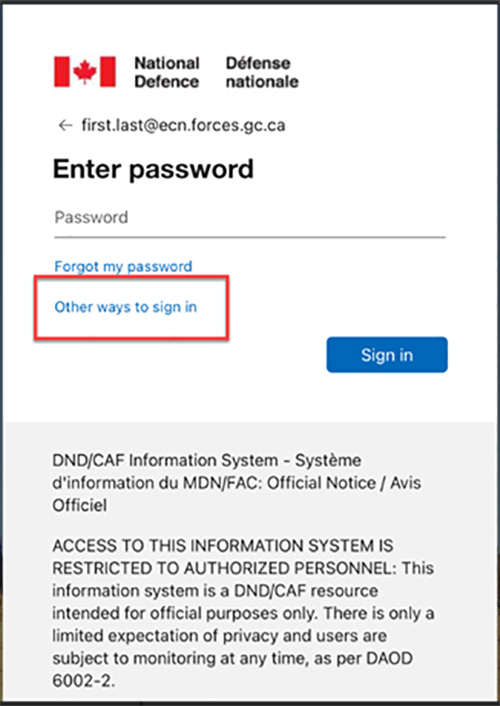Viewport: 500px width, 706px height.
Task: Click the Enter password heading
Action: coord(153,169)
